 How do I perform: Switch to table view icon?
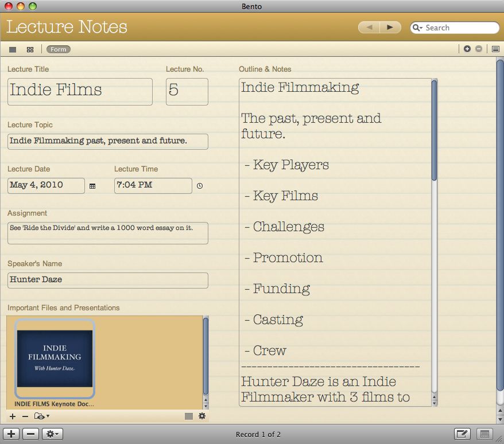pos(13,49)
